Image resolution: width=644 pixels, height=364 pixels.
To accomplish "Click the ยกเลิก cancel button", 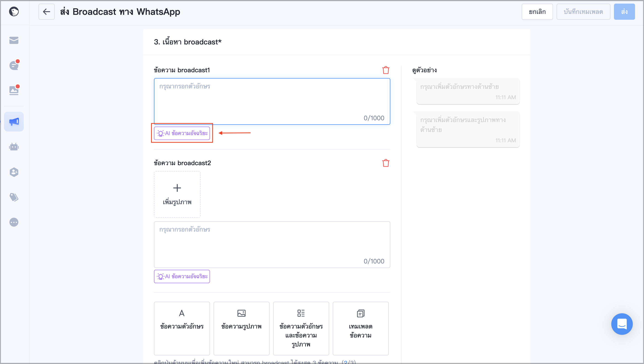I will 537,12.
